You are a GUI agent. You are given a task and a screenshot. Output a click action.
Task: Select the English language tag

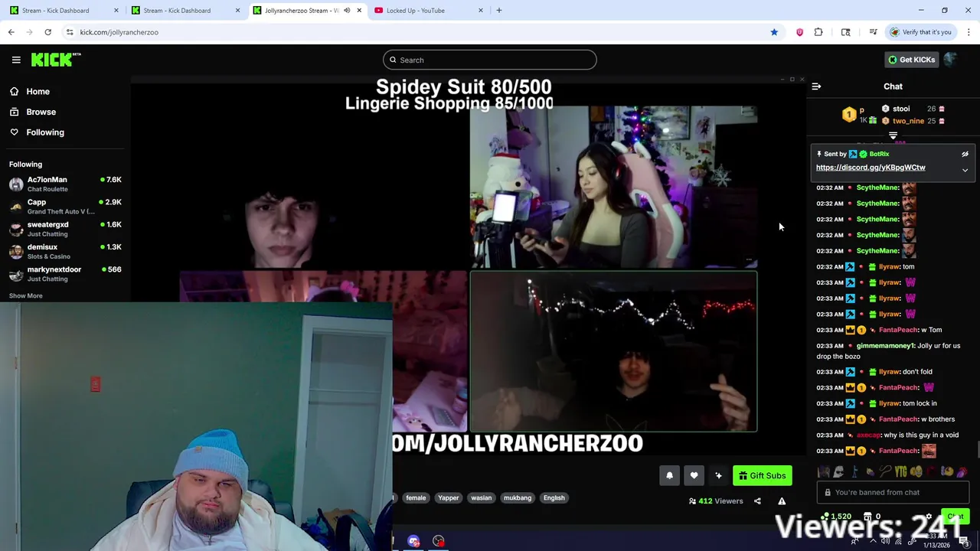pyautogui.click(x=554, y=498)
